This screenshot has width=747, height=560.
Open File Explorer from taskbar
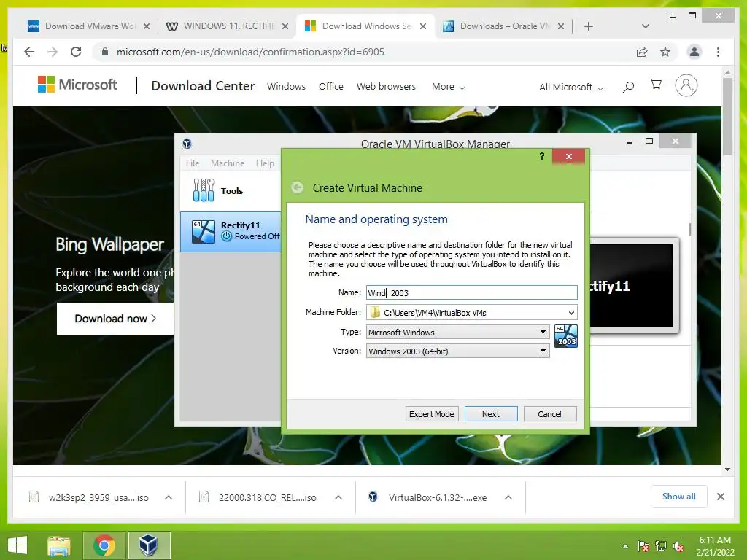(59, 545)
